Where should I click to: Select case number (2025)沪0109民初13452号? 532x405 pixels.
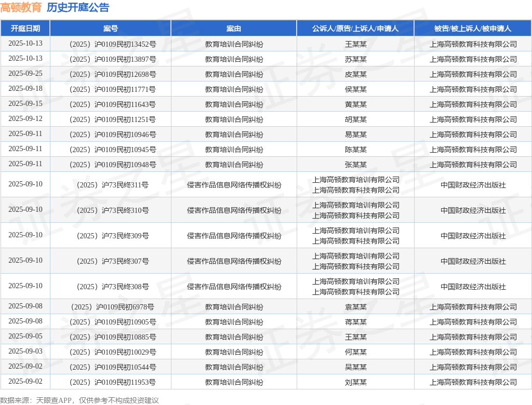(113, 44)
